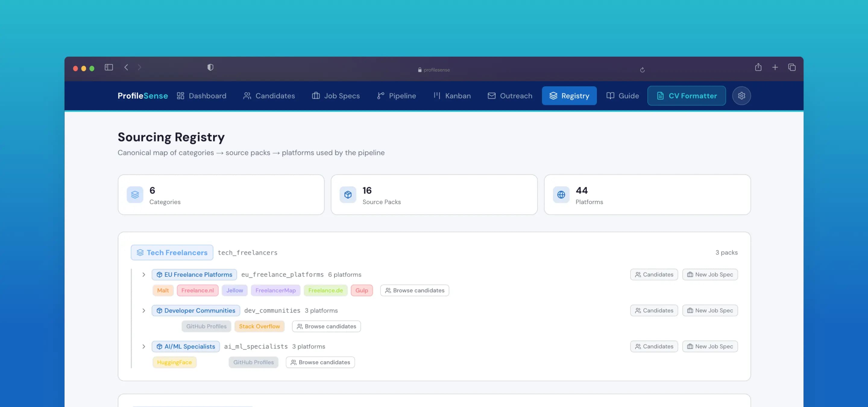Click Browse candidates under EU Freelance Platforms
The width and height of the screenshot is (868, 407).
click(x=414, y=290)
